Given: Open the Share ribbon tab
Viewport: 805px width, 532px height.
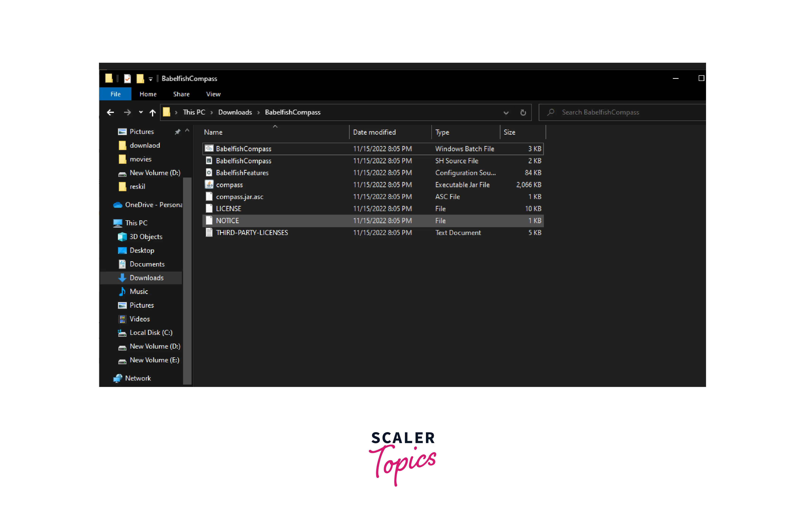Looking at the screenshot, I should click(x=181, y=94).
